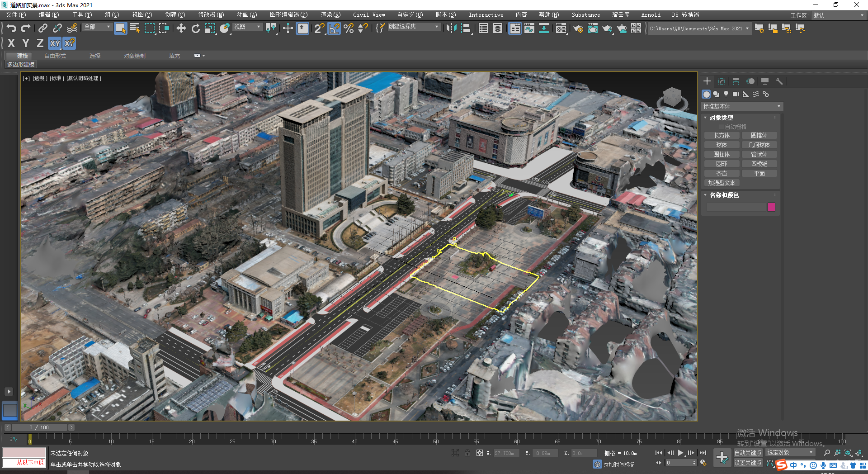The image size is (868, 474).
Task: Click the magenta object color swatch
Action: (x=771, y=207)
